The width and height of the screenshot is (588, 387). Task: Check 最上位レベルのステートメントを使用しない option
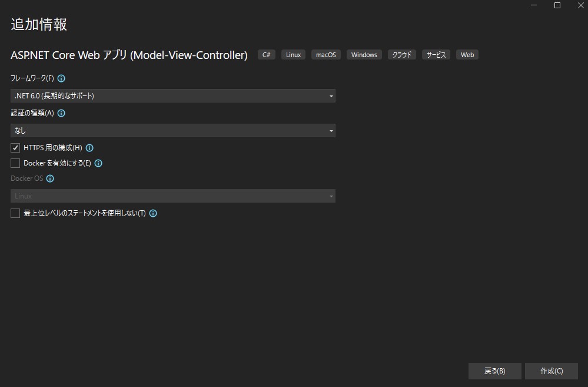coord(15,213)
